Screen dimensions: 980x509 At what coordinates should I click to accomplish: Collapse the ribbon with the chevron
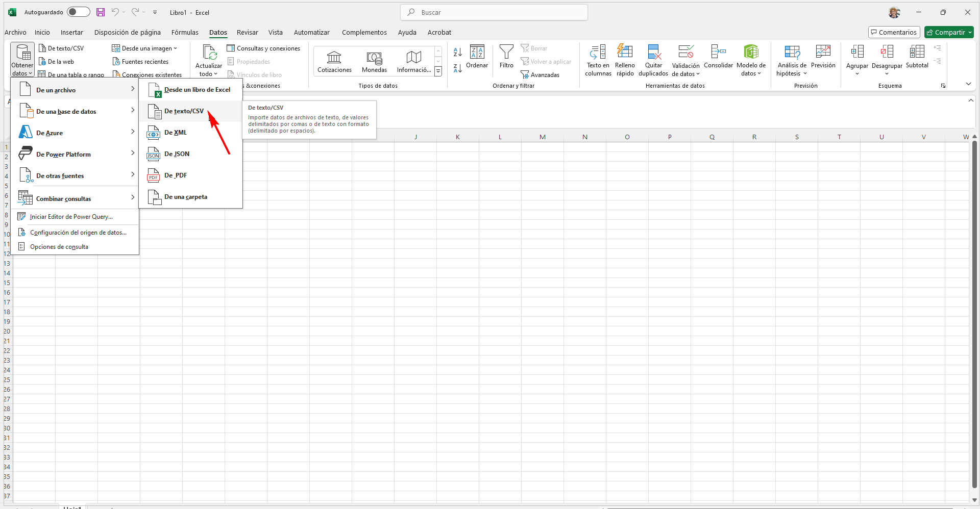tap(968, 84)
